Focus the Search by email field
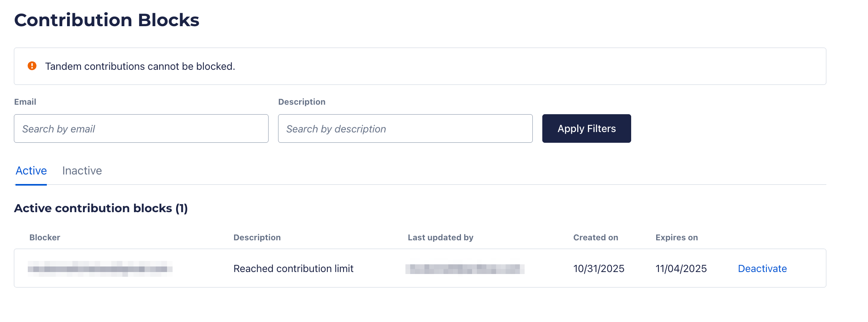 (x=141, y=128)
